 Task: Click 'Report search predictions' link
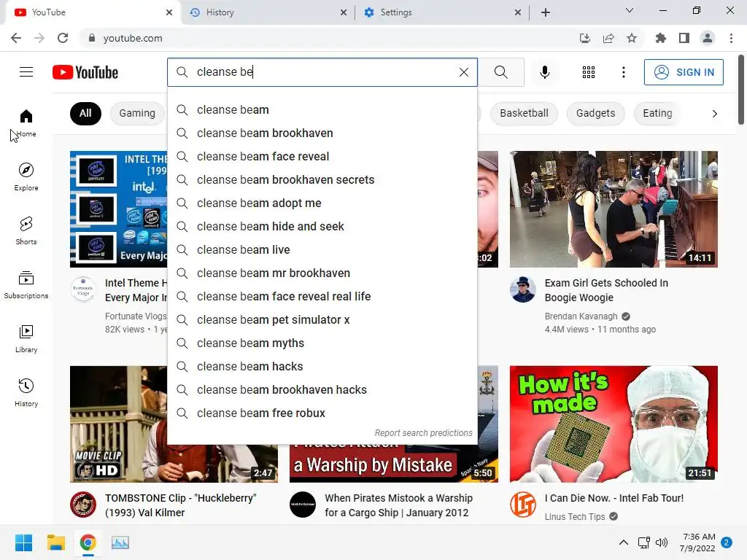point(423,433)
